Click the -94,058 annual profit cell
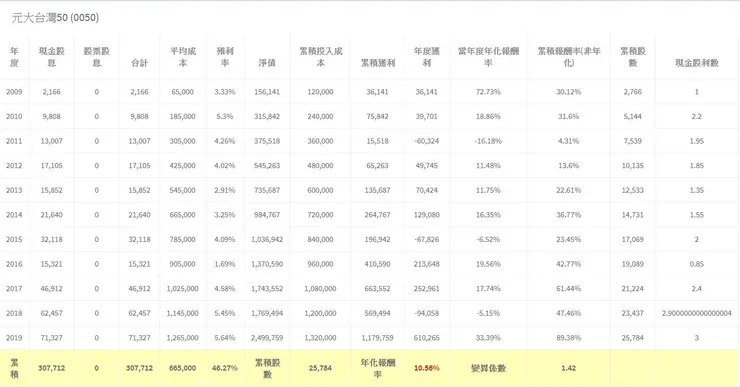Image resolution: width=740 pixels, height=387 pixels. coord(427,313)
